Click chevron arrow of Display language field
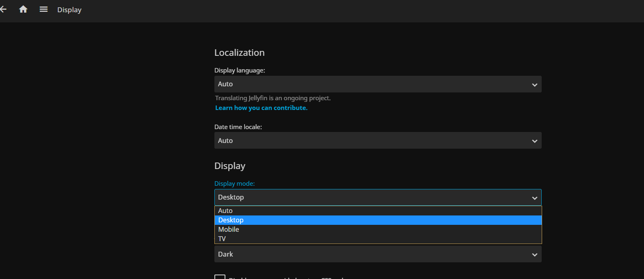Viewport: 644px width, 279px height. coord(534,85)
